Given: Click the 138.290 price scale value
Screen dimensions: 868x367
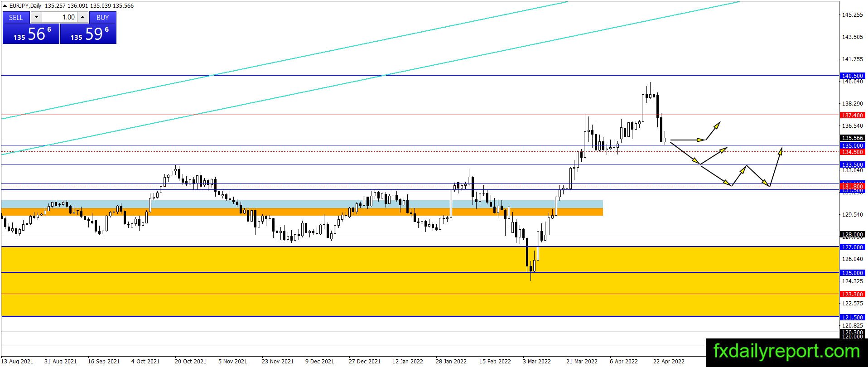Looking at the screenshot, I should pyautogui.click(x=853, y=104).
